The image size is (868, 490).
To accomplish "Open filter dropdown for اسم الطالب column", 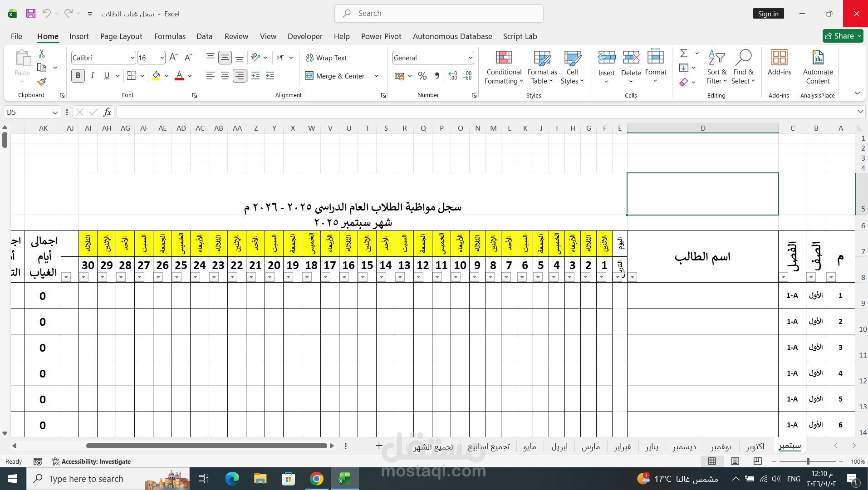I will [x=633, y=277].
